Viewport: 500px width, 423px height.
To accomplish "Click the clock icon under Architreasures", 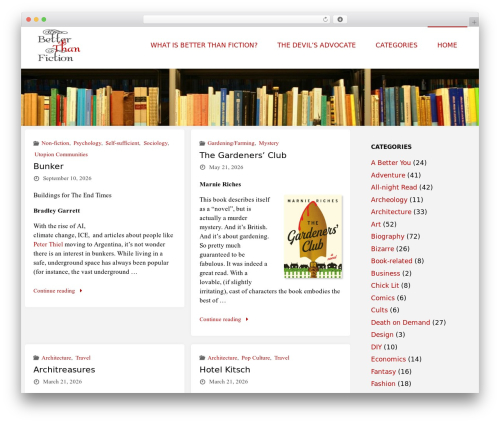I will pos(36,382).
